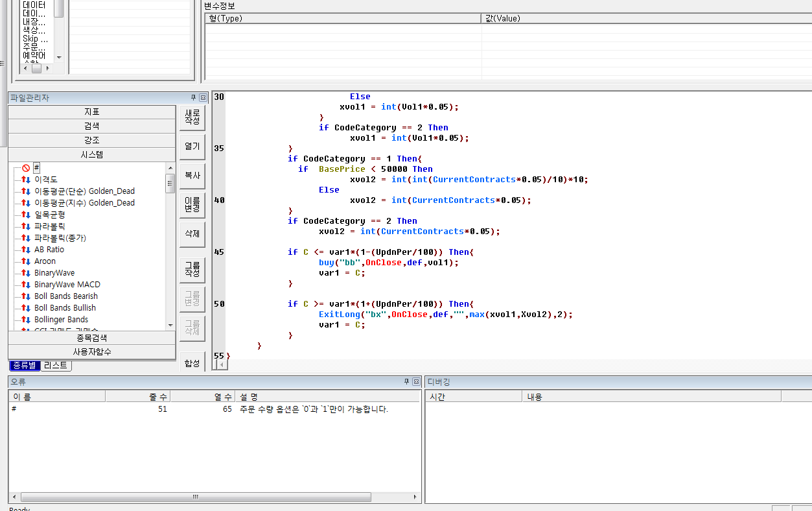Click the 그룹작성 button
Viewport: 812px width, 511px height.
[192, 269]
